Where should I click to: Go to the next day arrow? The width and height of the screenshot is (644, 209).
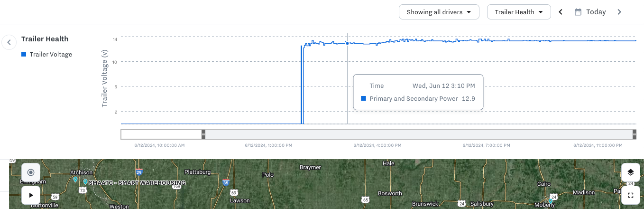[619, 12]
